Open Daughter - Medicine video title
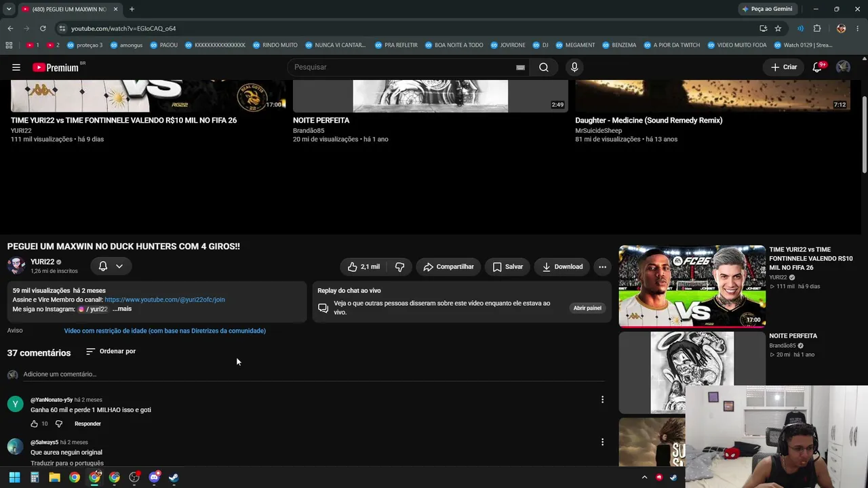The height and width of the screenshot is (488, 868). click(x=649, y=121)
